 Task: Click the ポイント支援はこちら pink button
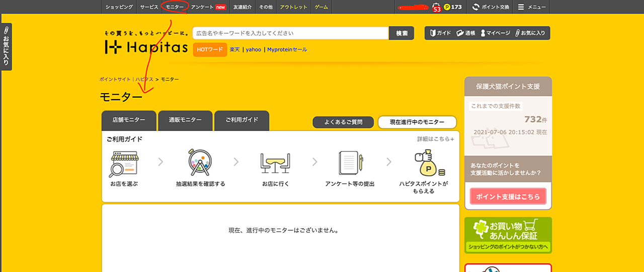(508, 196)
